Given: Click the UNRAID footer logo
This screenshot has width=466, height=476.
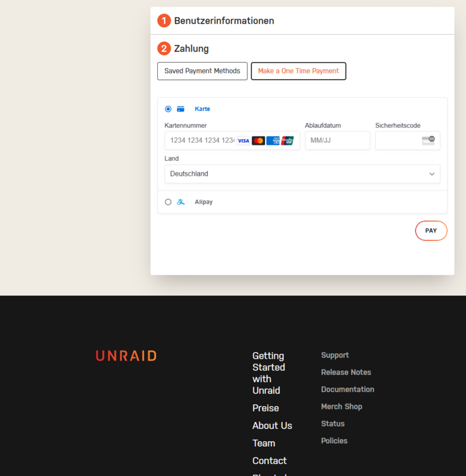Looking at the screenshot, I should [x=126, y=356].
